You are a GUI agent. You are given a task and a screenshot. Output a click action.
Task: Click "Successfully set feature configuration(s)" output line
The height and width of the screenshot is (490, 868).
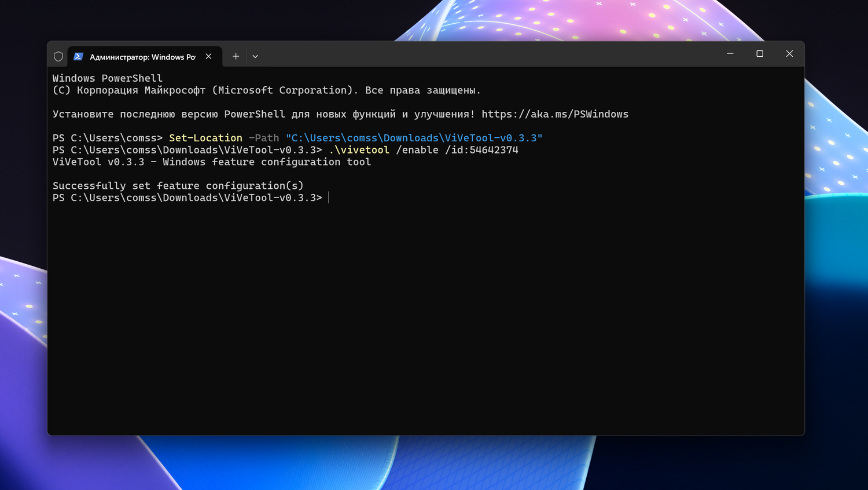pos(178,186)
